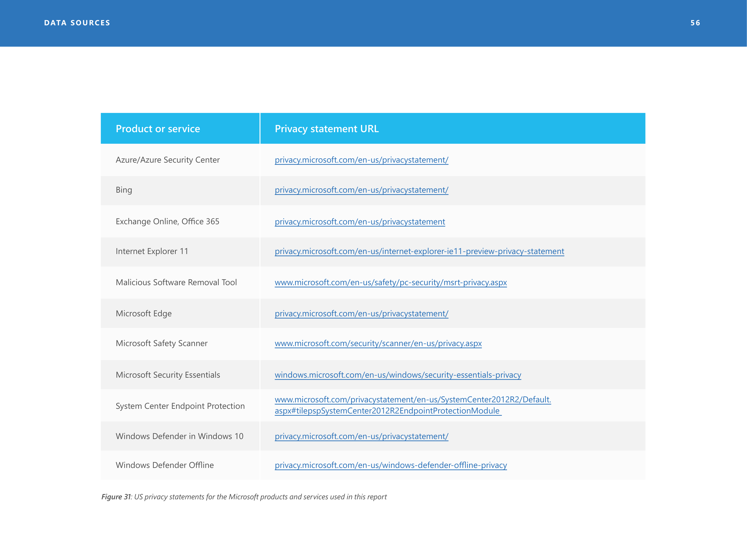Click the Figure 31 caption text
Screen dimensions: 747x560
pos(244,497)
